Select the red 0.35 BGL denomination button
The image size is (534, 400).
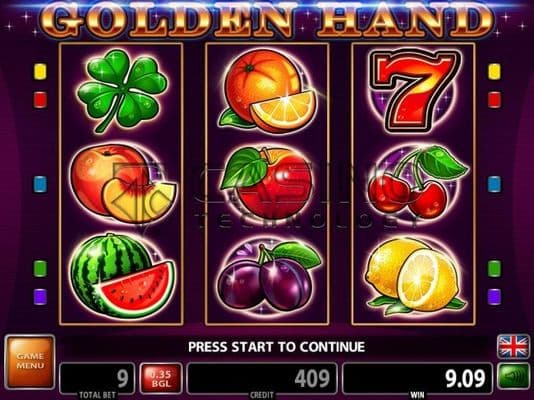pos(160,379)
